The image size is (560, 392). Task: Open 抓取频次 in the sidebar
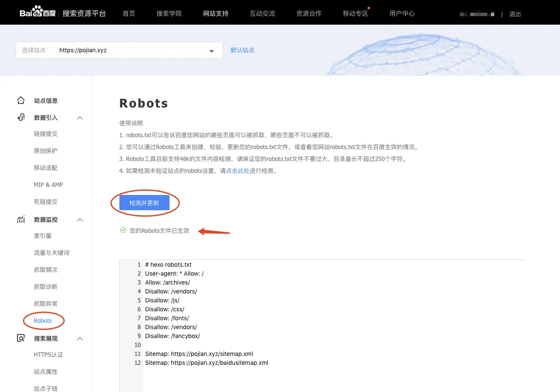click(x=46, y=270)
